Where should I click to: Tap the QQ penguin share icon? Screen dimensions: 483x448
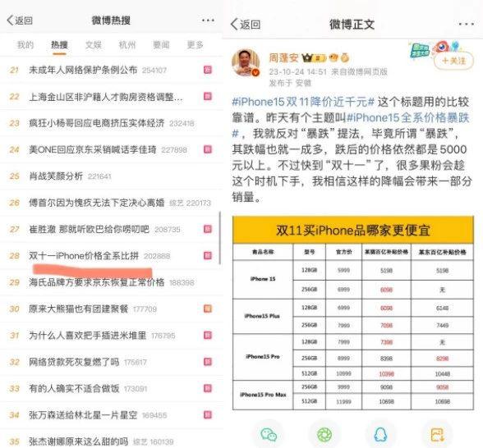(381, 435)
